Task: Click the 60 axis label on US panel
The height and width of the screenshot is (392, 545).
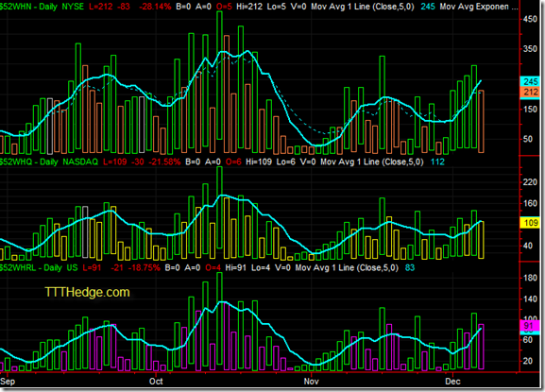Action: [x=528, y=340]
